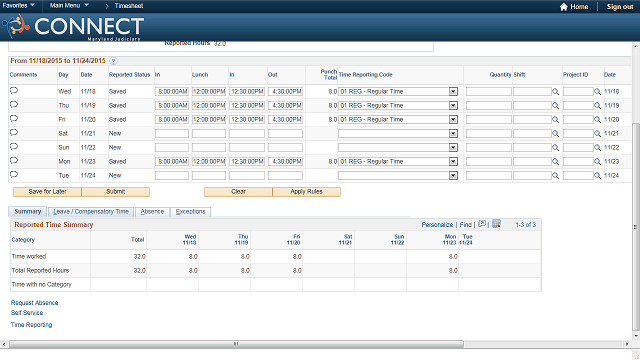Screen dimensions: 640x360
Task: Select the Summary tab
Action: point(28,211)
